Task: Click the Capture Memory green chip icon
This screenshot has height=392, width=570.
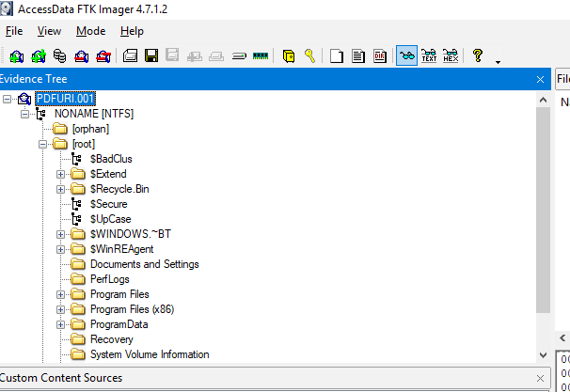Action: click(x=261, y=56)
